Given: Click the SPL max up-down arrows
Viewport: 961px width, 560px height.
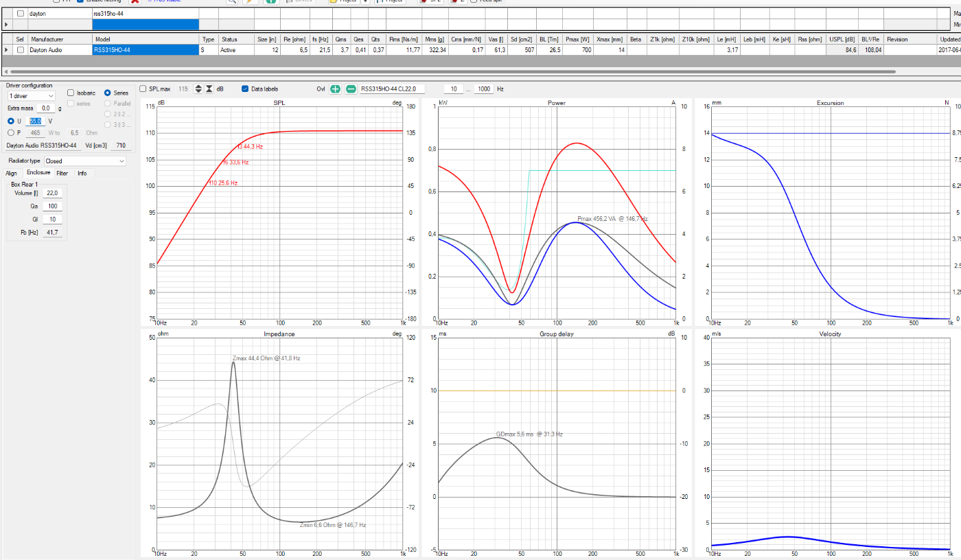Looking at the screenshot, I should [198, 89].
